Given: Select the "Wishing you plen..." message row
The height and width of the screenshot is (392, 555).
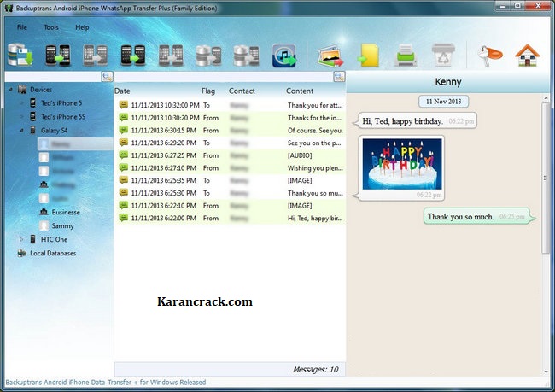Looking at the screenshot, I should (x=231, y=168).
